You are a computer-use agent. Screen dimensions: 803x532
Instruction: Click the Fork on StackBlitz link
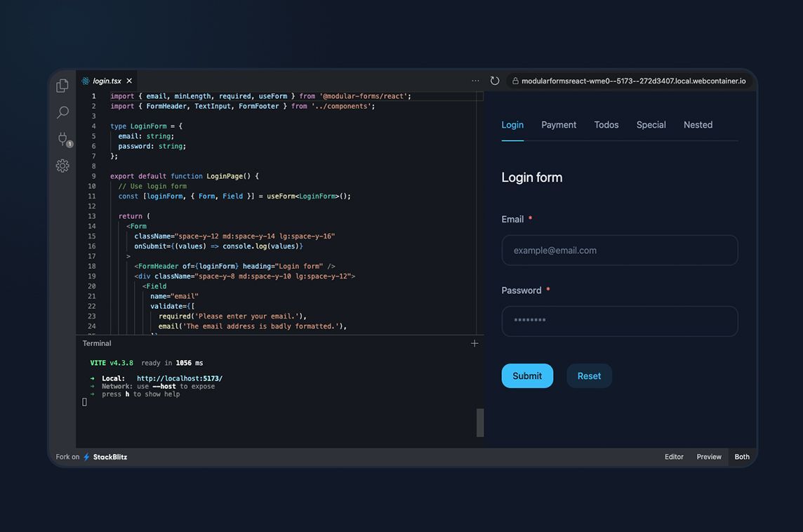pyautogui.click(x=91, y=457)
